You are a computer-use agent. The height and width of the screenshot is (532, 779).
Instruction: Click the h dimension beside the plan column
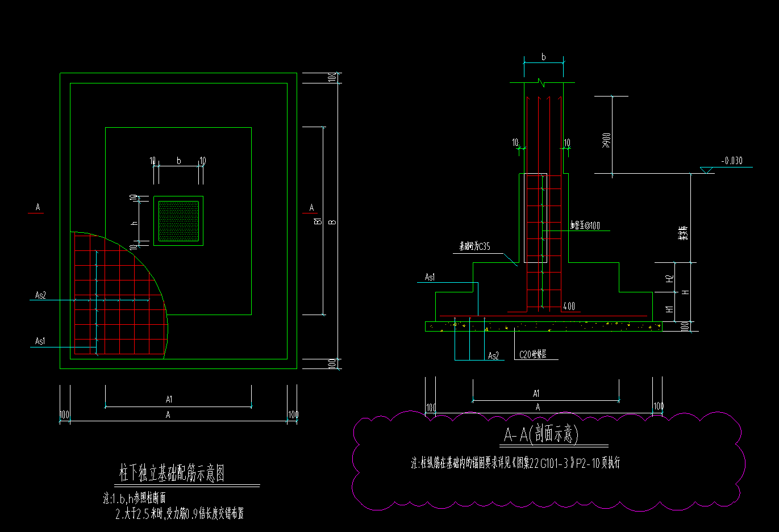(x=135, y=223)
